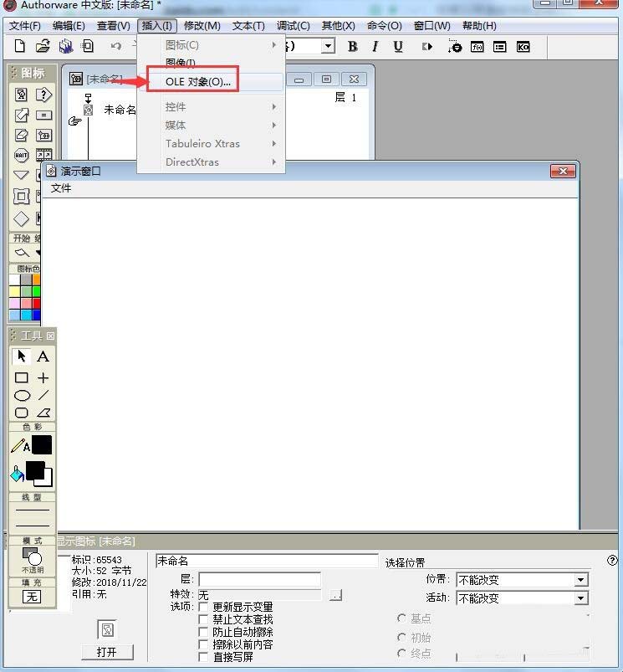Select the Ellipse tool in toolbox
The image size is (623, 672).
click(x=22, y=395)
